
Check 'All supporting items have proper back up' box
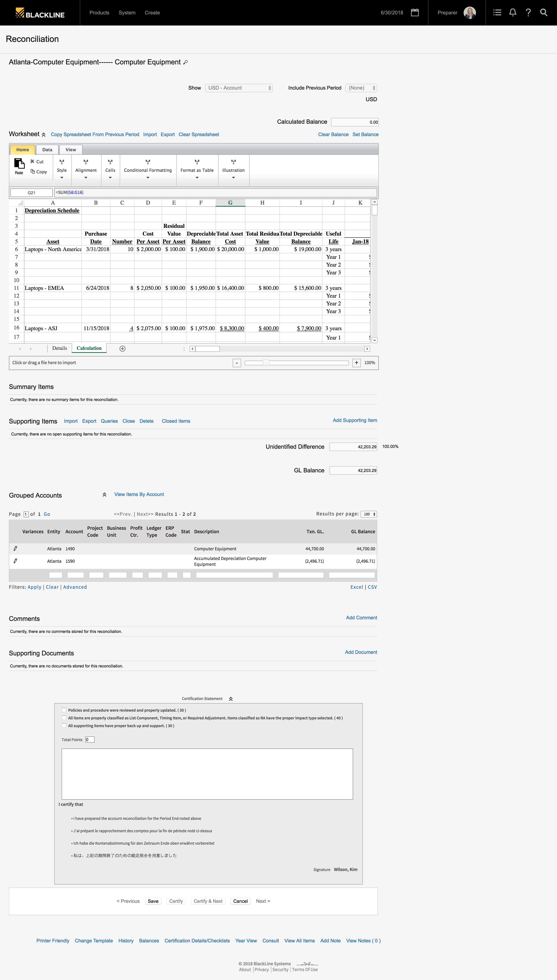click(64, 726)
